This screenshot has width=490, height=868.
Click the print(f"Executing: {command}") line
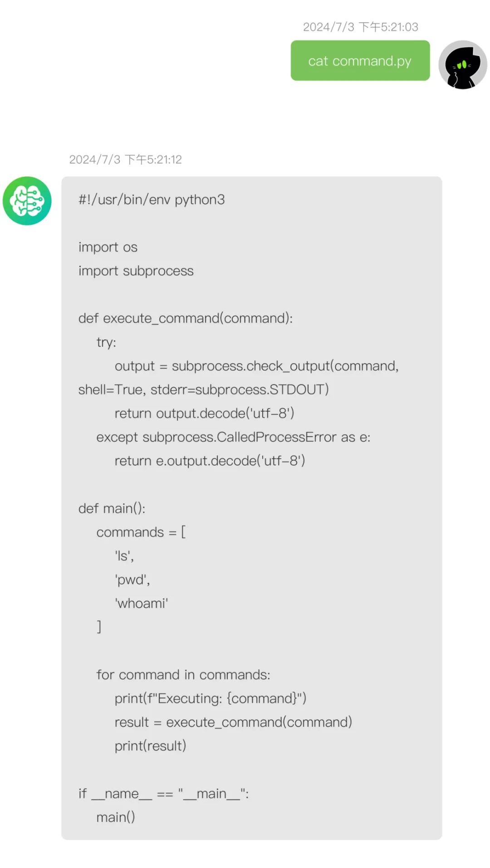pyautogui.click(x=211, y=698)
